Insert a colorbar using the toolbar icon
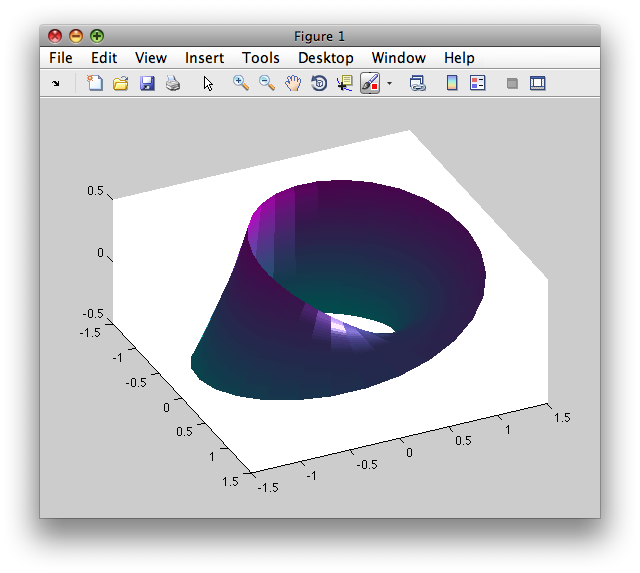The height and width of the screenshot is (573, 640). point(452,83)
